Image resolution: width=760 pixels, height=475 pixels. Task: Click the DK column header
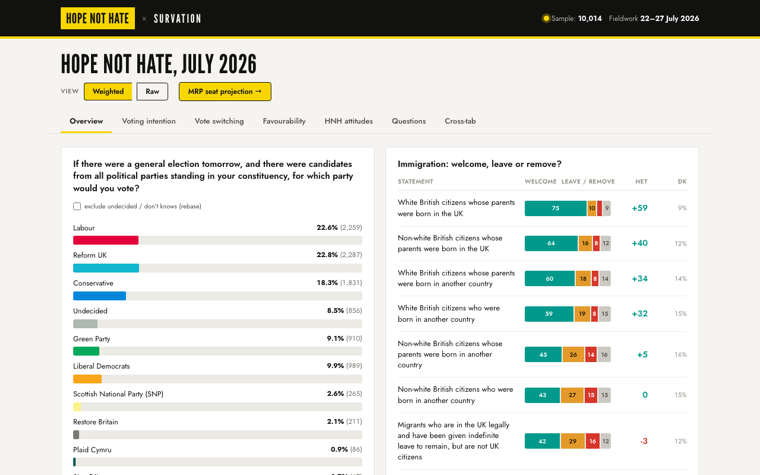(682, 181)
